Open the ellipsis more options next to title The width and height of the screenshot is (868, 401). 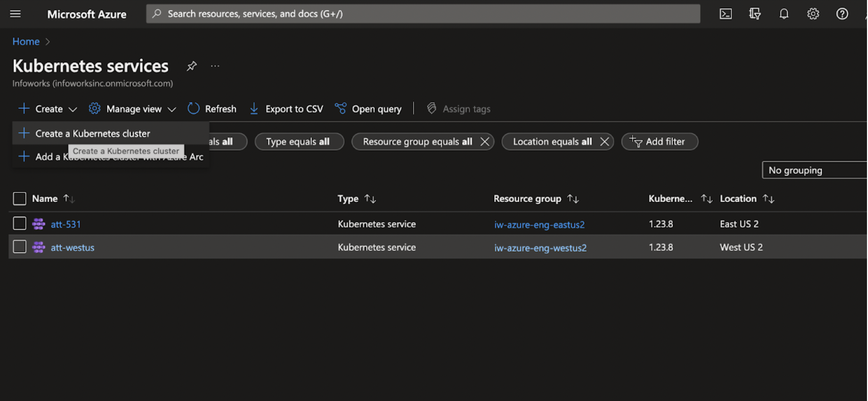pyautogui.click(x=215, y=66)
